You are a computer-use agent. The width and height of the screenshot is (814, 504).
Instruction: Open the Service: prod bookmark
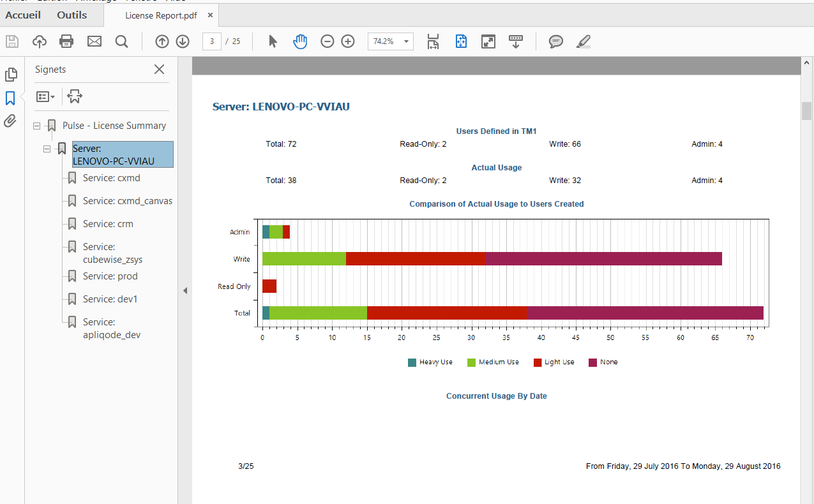pos(110,276)
